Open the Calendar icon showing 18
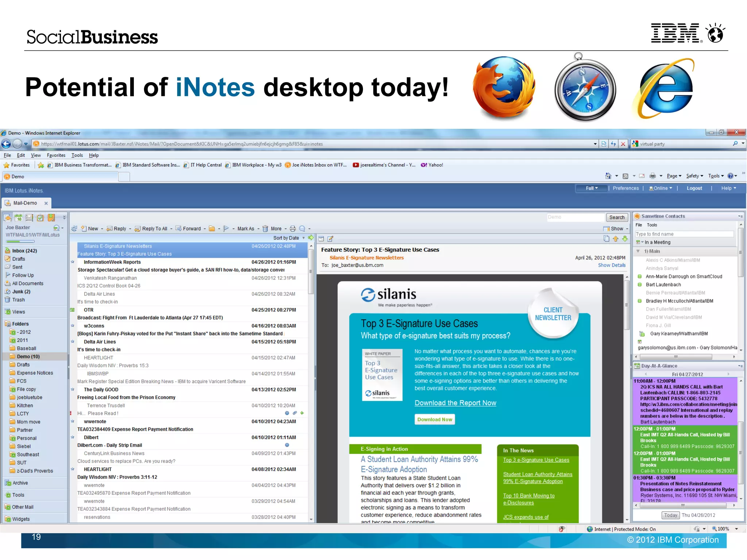The width and height of the screenshot is (747, 560). 18,218
